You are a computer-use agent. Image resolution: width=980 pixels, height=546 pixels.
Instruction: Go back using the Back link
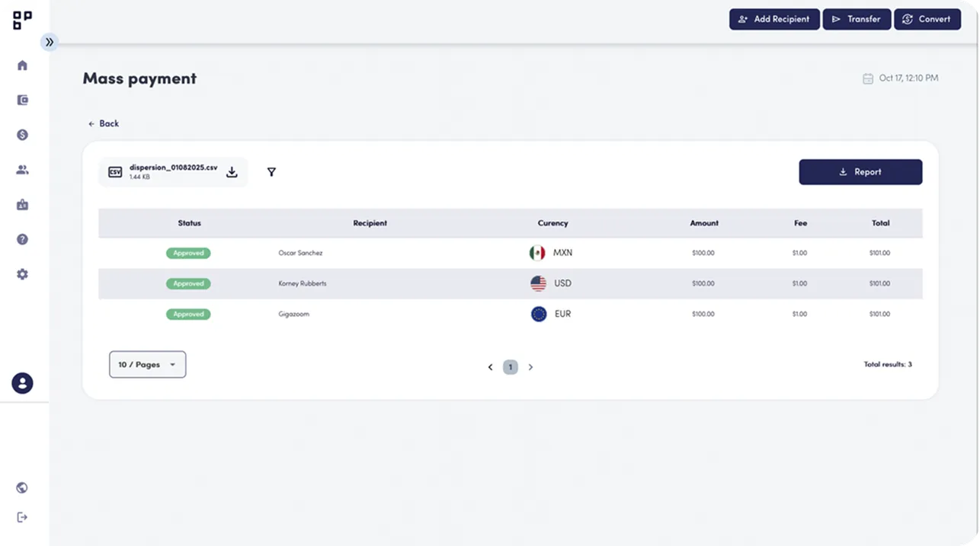tap(104, 123)
